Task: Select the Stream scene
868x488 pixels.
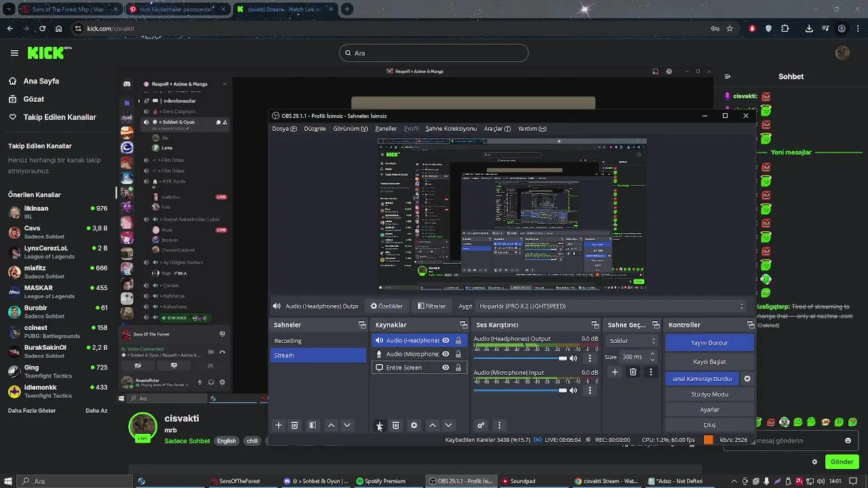Action: [x=318, y=355]
